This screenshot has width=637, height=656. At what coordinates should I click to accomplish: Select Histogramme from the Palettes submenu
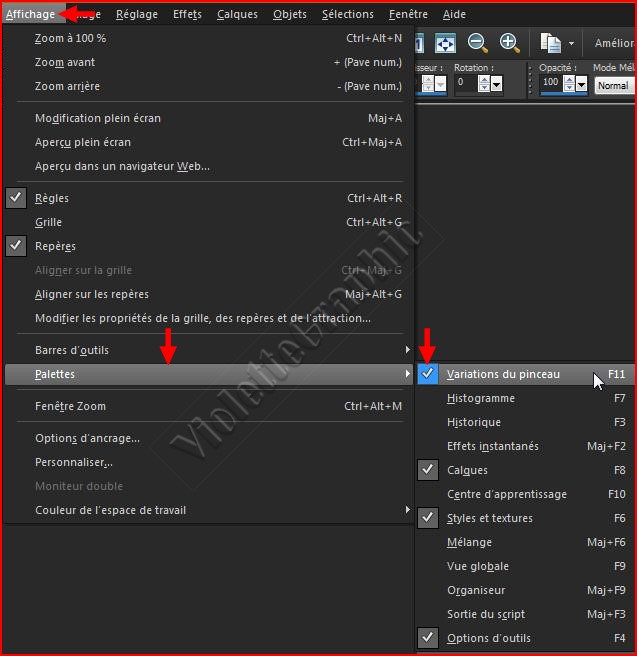pos(481,398)
